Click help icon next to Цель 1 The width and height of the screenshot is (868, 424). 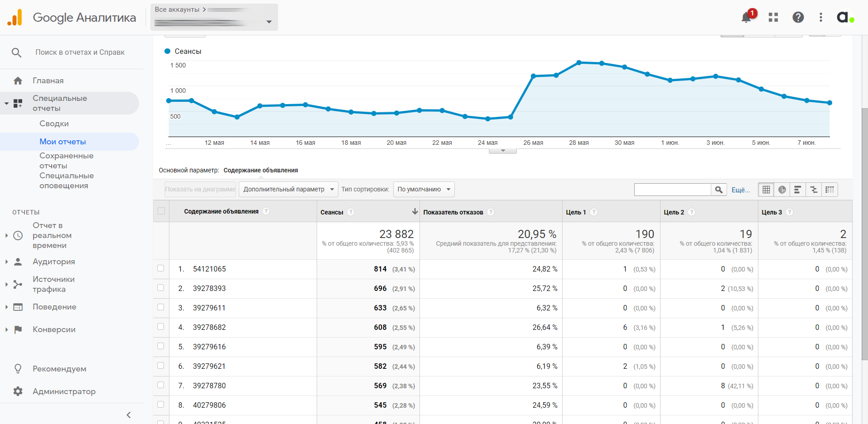[x=593, y=212]
